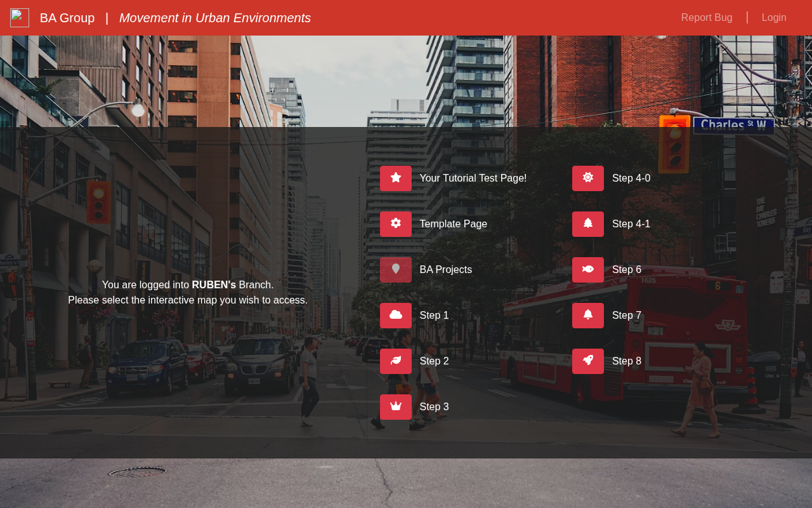Open the tree icon for Step 4-1
812x508 pixels.
click(588, 224)
